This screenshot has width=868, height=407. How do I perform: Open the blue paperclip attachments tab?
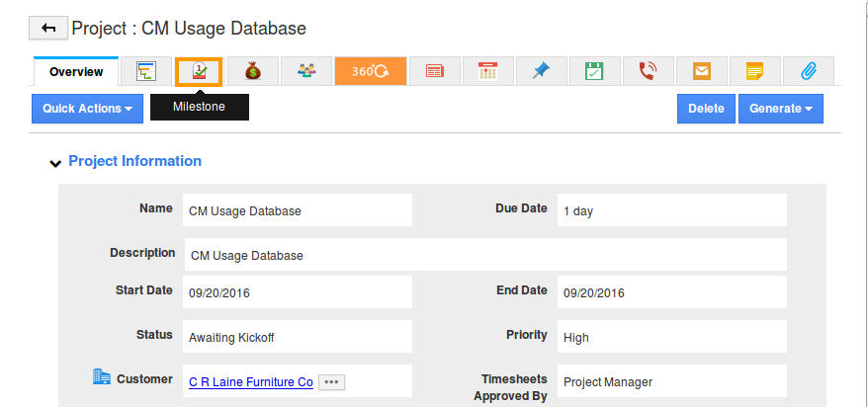pos(809,71)
